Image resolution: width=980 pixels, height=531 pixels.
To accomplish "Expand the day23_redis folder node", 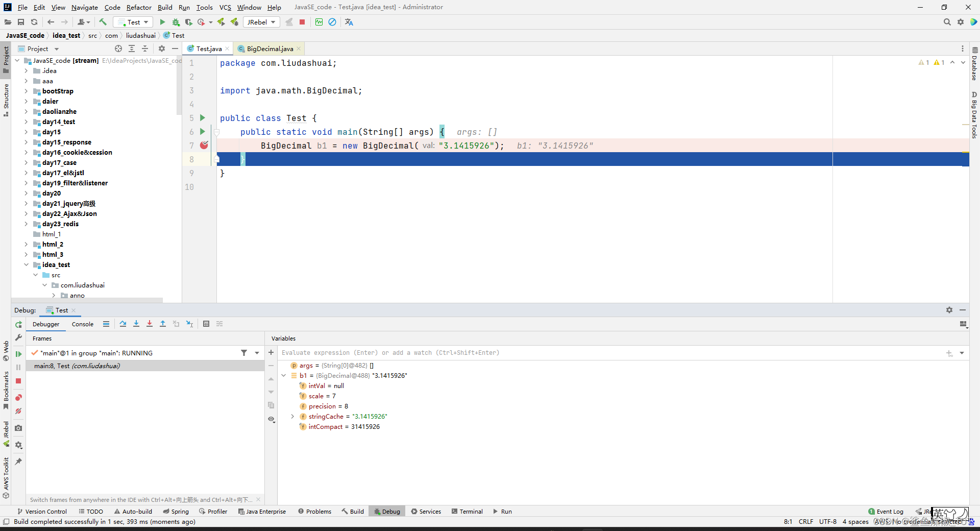I will 26,224.
